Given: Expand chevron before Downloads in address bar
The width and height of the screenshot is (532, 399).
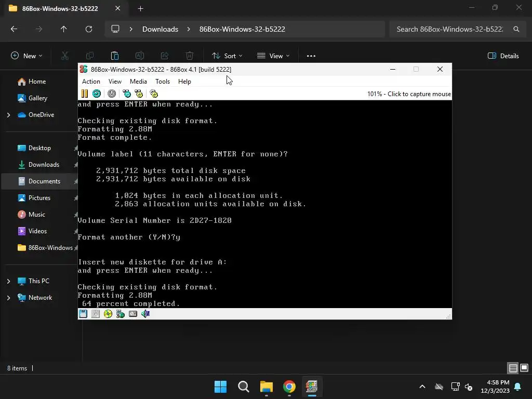Looking at the screenshot, I should [x=131, y=29].
